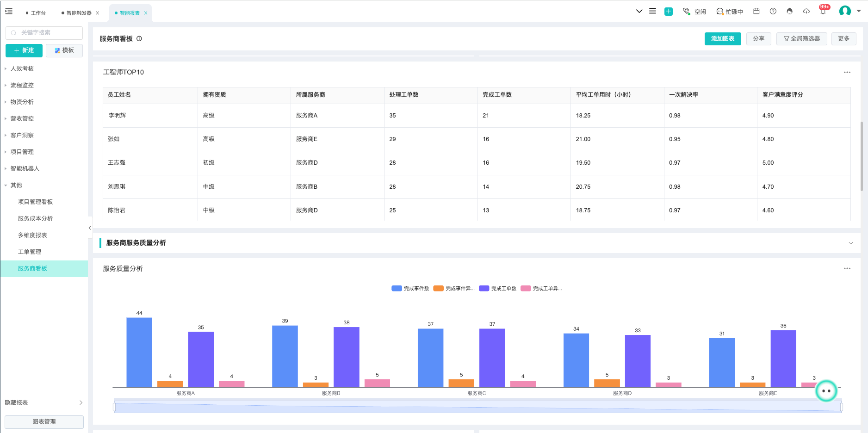Open the 全局筛选器 button

pos(802,39)
